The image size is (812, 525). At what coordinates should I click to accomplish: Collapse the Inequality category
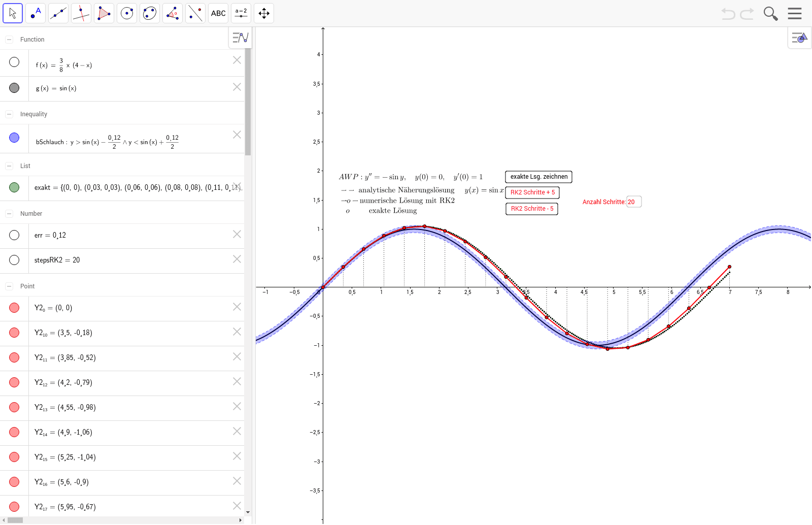(9, 114)
